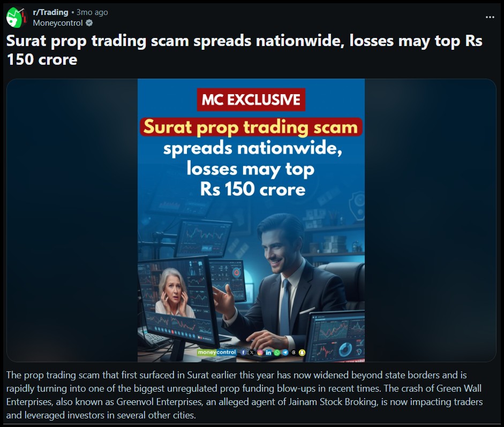Viewport: 504px width, 427px height.
Task: Click the post body text about Green Wall Enterprises
Action: pyautogui.click(x=244, y=395)
